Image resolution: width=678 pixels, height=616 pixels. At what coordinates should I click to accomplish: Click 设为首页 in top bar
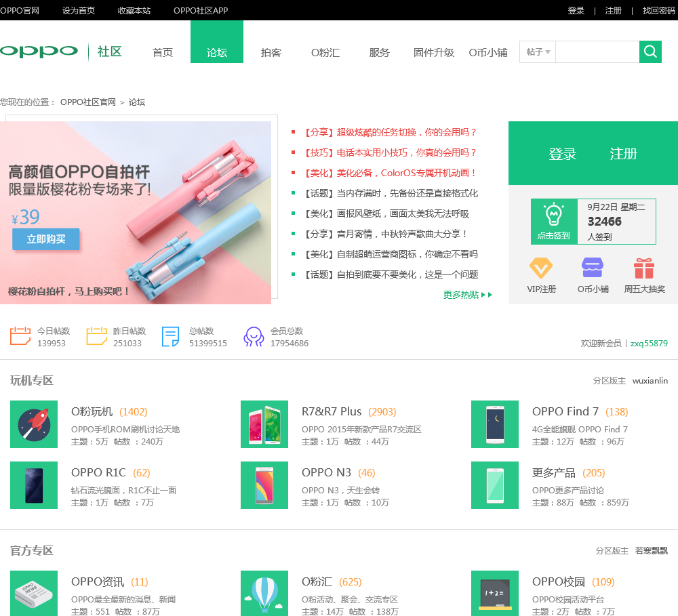(x=78, y=10)
